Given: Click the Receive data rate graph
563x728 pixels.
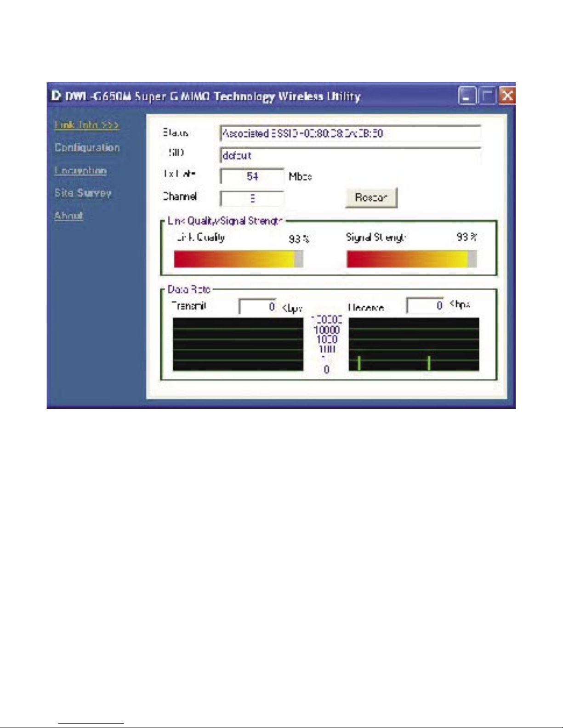Looking at the screenshot, I should pyautogui.click(x=414, y=344).
